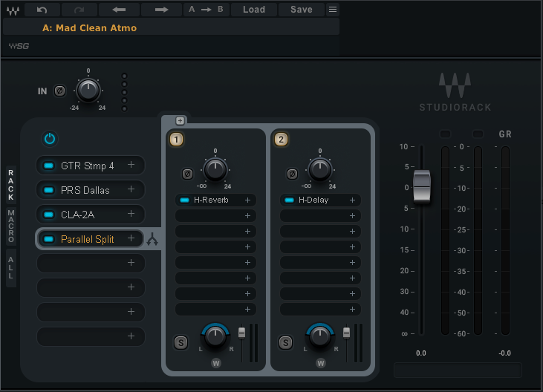Image resolution: width=543 pixels, height=392 pixels.
Task: Switch to the RACK tab
Action: (11, 185)
